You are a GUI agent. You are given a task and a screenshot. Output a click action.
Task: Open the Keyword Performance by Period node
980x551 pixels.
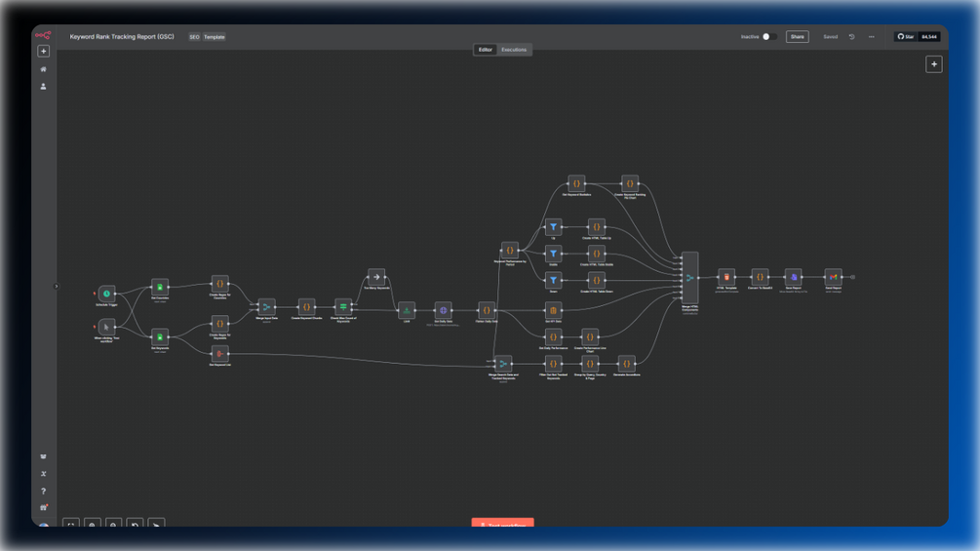tap(510, 251)
